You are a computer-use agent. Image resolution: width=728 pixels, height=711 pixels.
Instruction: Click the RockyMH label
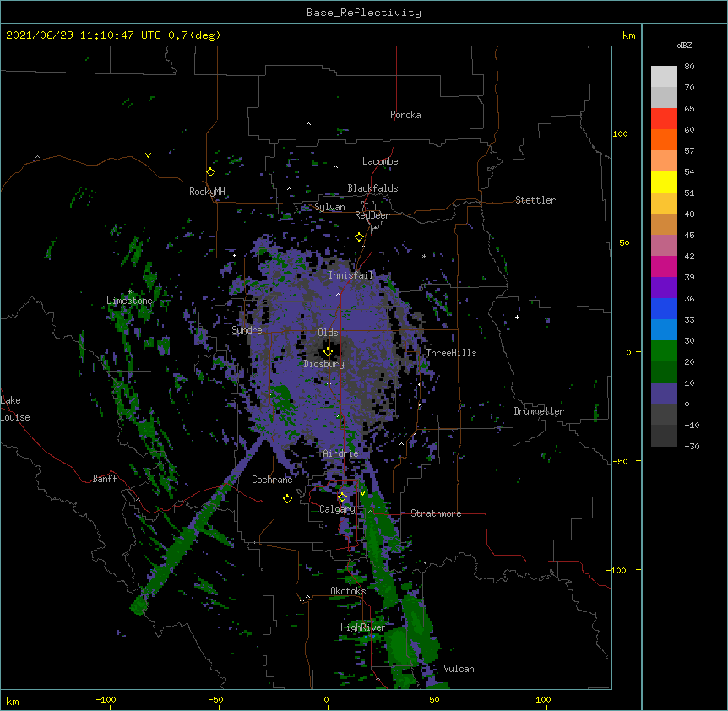pyautogui.click(x=207, y=192)
